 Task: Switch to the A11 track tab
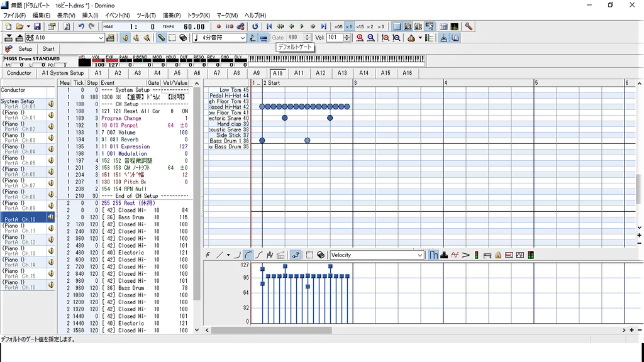coord(299,73)
